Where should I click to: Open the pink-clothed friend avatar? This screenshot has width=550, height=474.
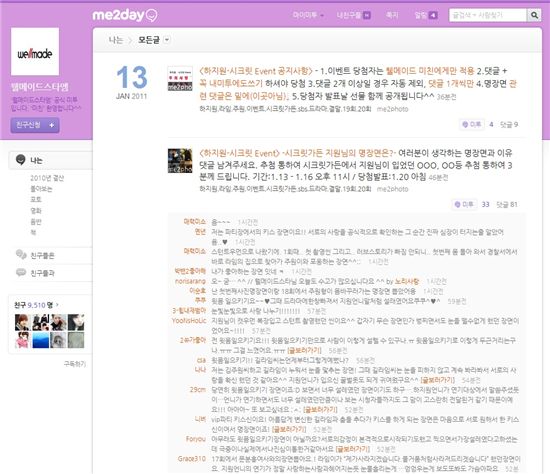22,340
